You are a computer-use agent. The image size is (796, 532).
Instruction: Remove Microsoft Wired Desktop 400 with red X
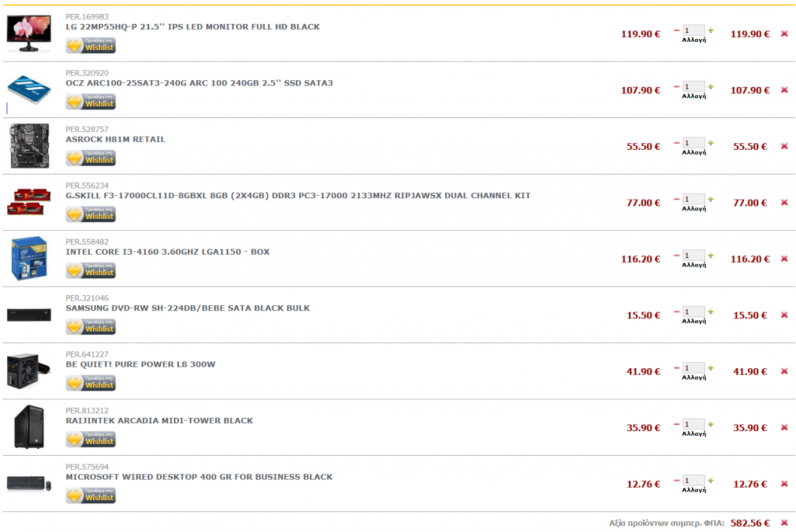(x=784, y=484)
